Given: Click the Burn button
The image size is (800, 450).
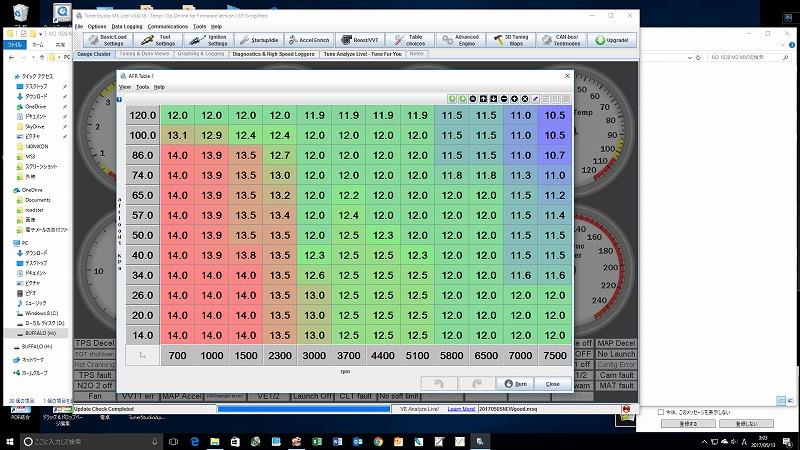Looking at the screenshot, I should click(515, 384).
